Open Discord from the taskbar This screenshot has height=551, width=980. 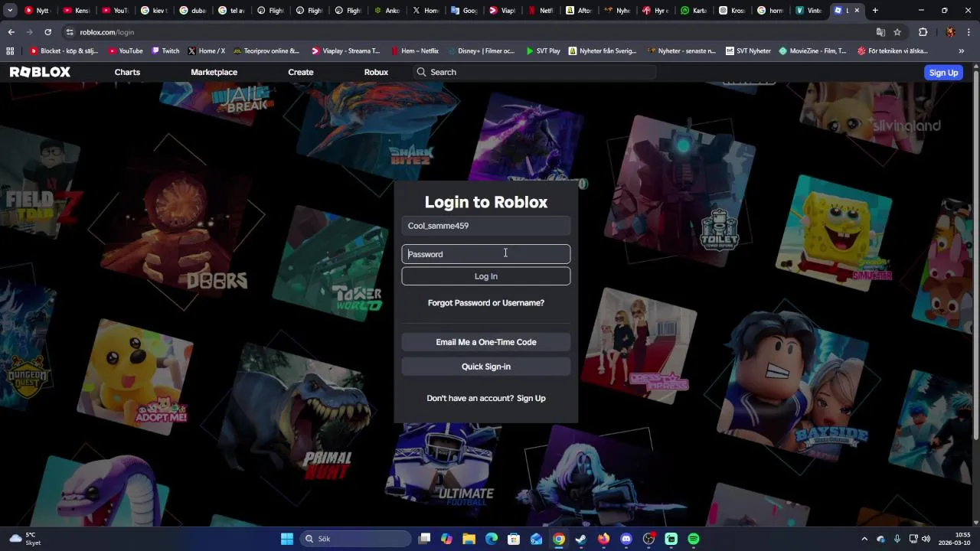click(x=626, y=539)
